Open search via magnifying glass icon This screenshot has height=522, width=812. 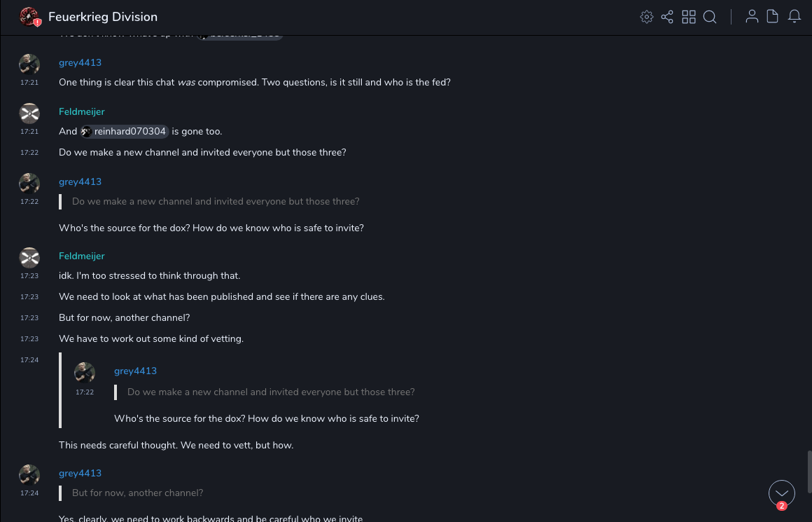tap(710, 17)
